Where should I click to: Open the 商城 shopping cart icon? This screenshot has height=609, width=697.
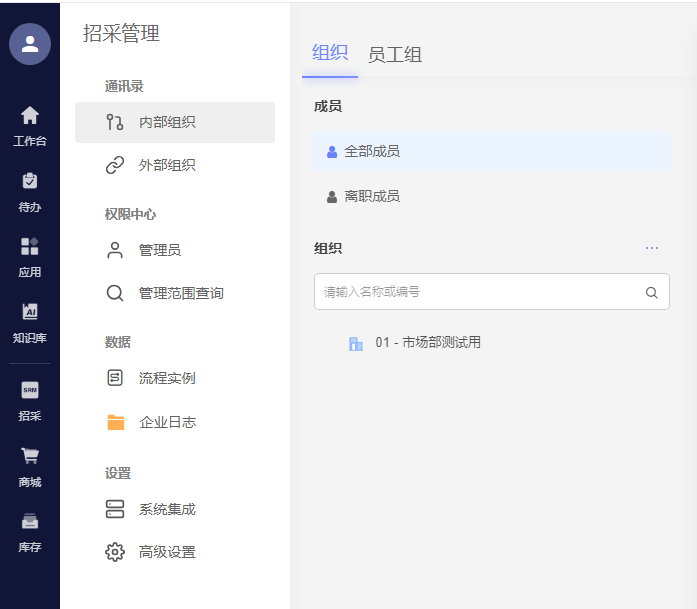coord(30,456)
